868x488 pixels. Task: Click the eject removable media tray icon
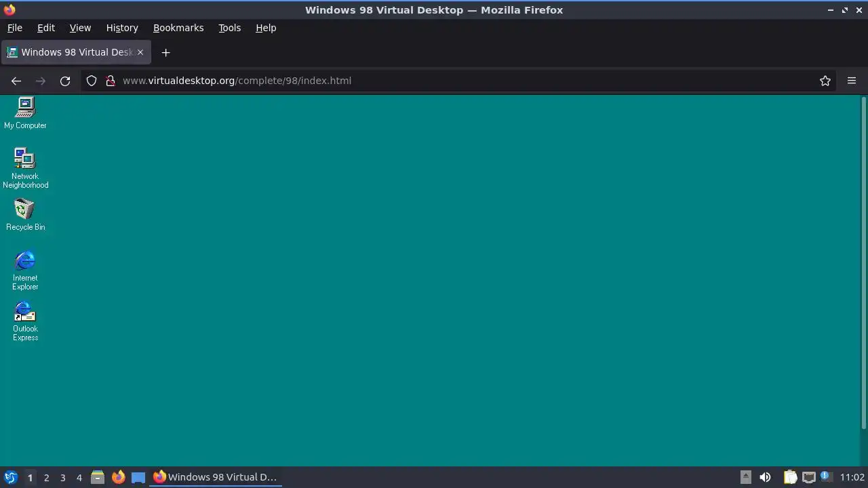[745, 477]
